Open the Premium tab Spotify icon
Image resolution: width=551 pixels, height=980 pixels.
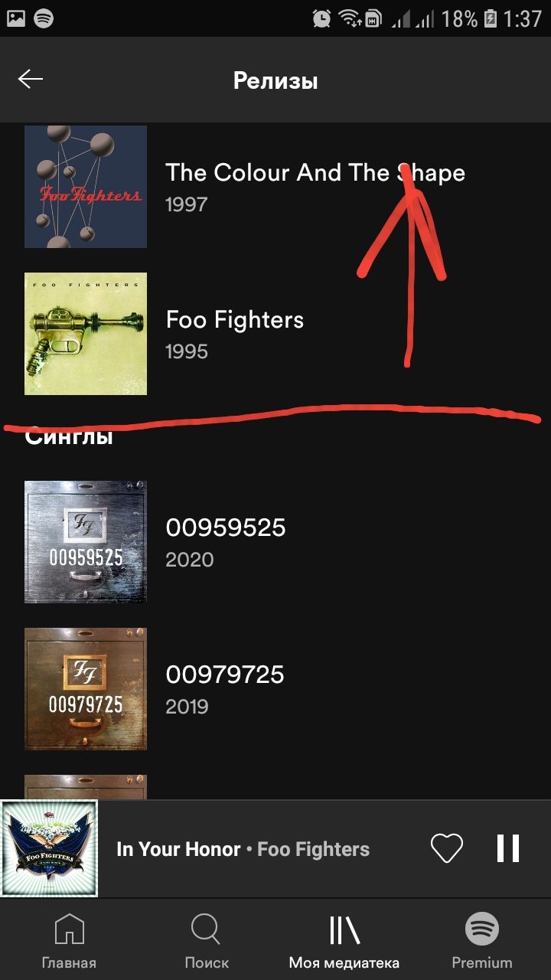click(x=482, y=930)
